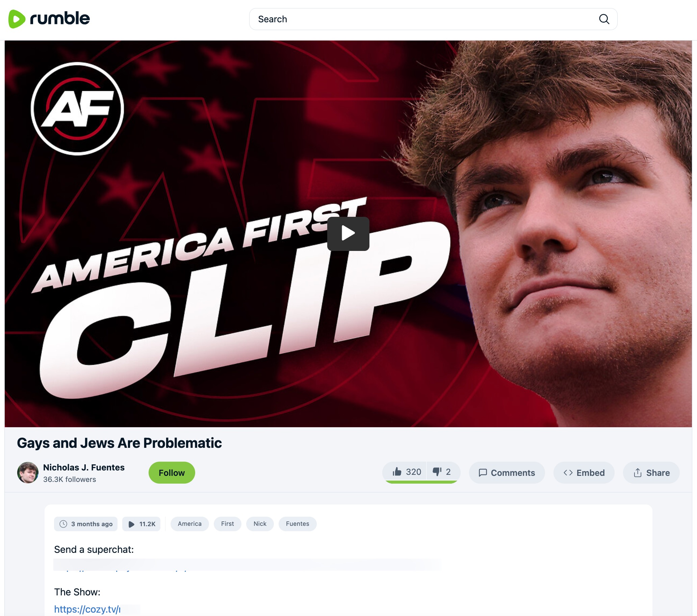Click the search magnifier icon
The width and height of the screenshot is (697, 616).
click(x=604, y=19)
